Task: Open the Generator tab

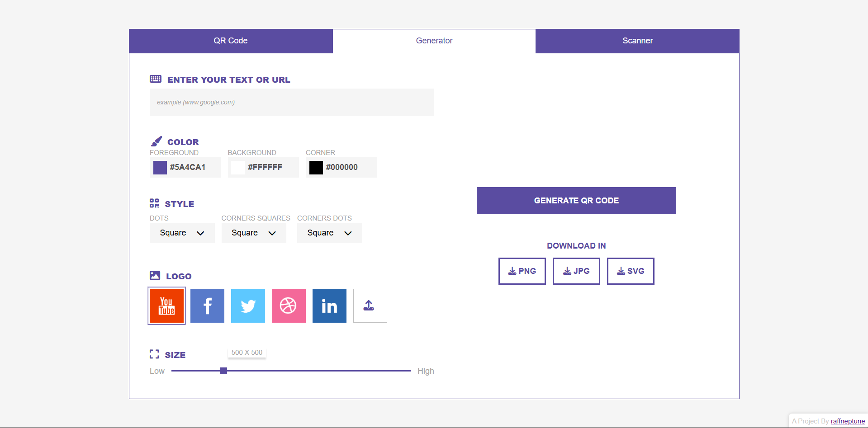Action: point(434,41)
